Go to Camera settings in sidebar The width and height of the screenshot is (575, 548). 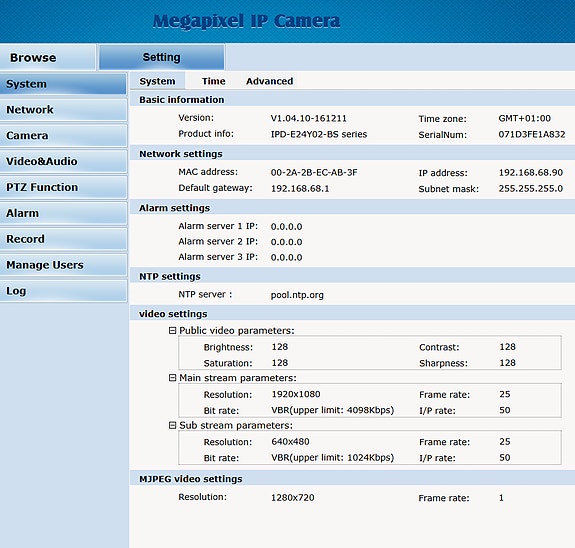click(x=63, y=135)
